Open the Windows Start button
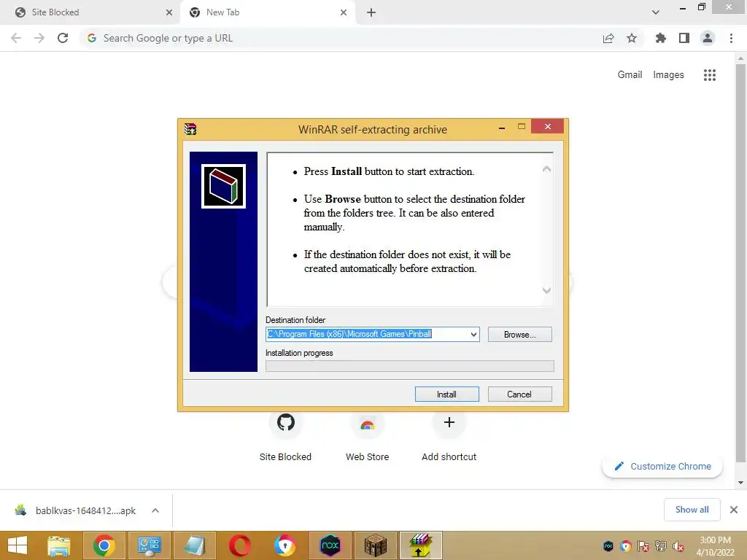Image resolution: width=747 pixels, height=560 pixels. point(18,545)
